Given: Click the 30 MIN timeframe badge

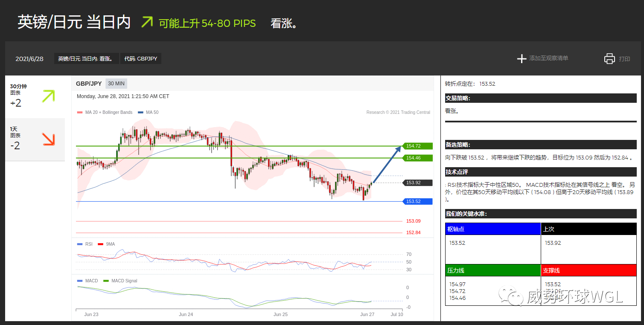Looking at the screenshot, I should tap(116, 84).
